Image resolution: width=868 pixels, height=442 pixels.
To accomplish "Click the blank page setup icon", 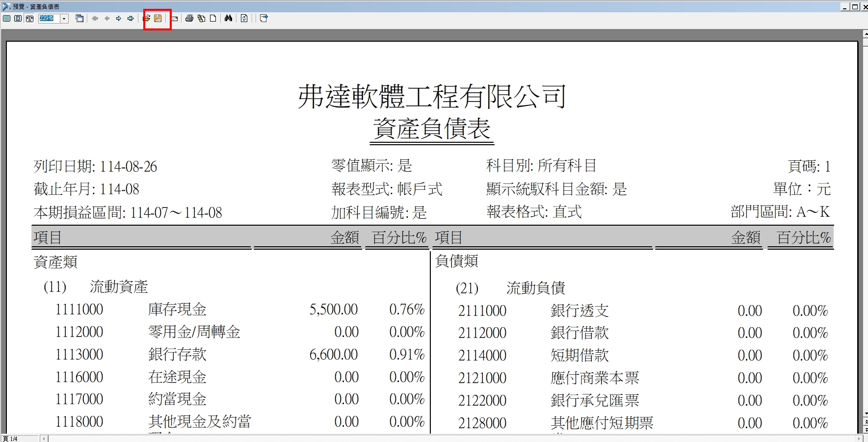I will [213, 19].
